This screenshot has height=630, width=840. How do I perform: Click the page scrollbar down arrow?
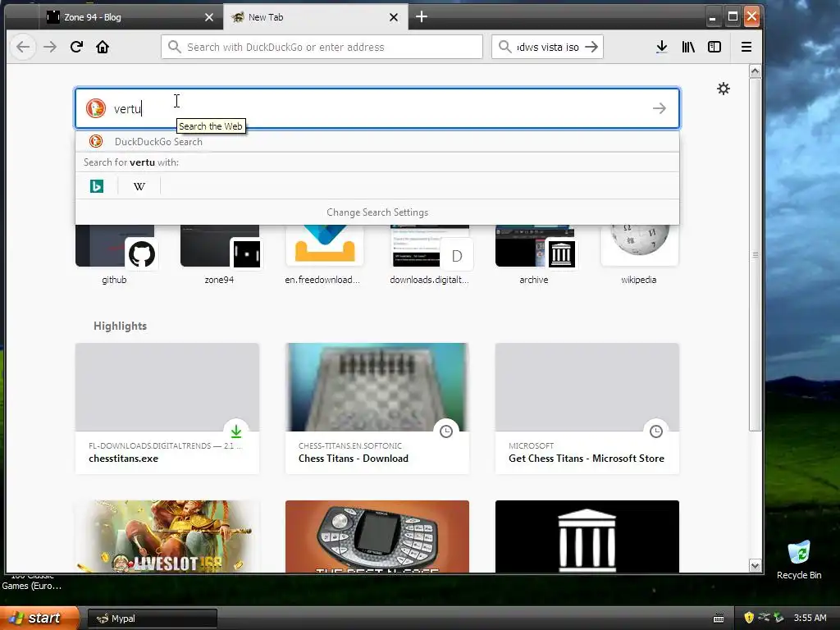[x=756, y=566]
